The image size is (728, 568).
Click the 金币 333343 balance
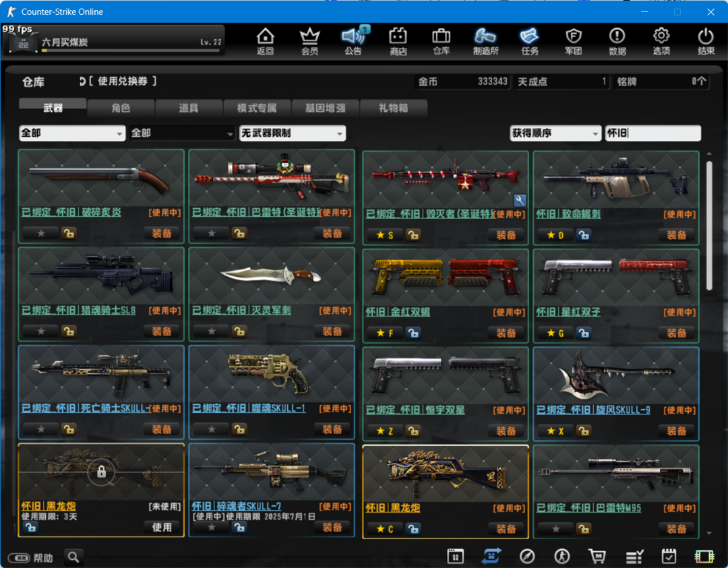tap(462, 82)
